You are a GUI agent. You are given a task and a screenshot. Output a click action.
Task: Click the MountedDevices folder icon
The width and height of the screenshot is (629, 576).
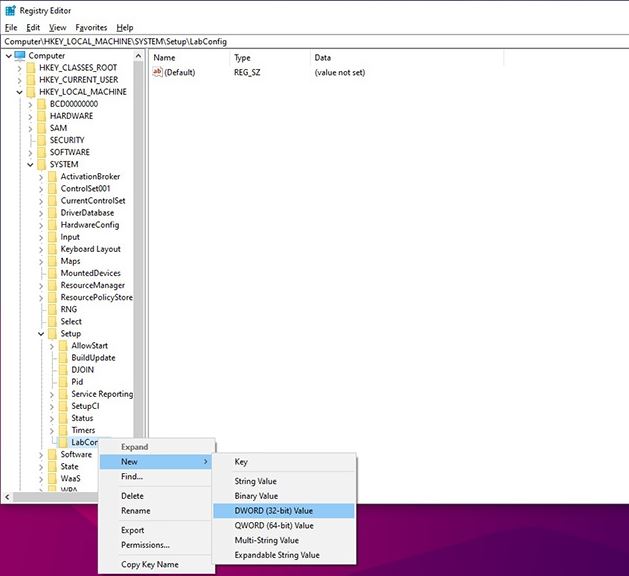point(53,273)
